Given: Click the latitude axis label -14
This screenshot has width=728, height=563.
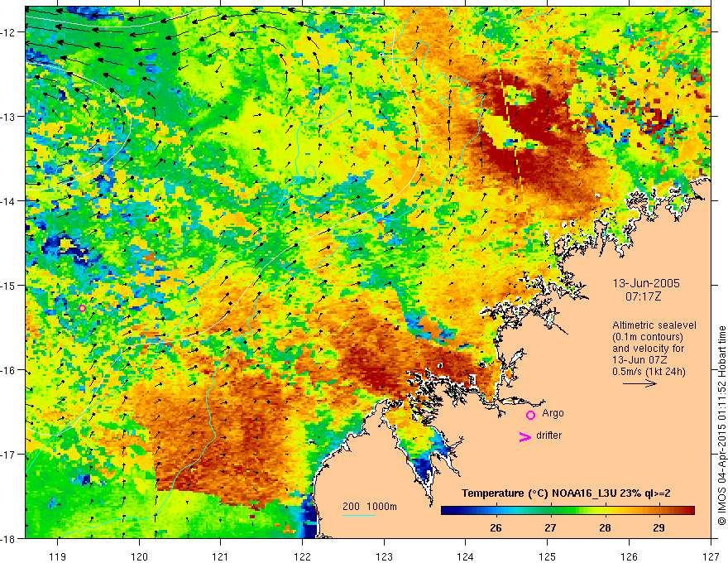Looking at the screenshot, I should (8, 201).
